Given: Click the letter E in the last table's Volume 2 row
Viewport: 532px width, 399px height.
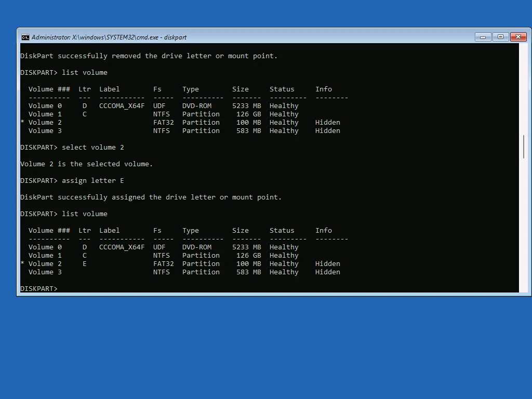Looking at the screenshot, I should pos(85,263).
